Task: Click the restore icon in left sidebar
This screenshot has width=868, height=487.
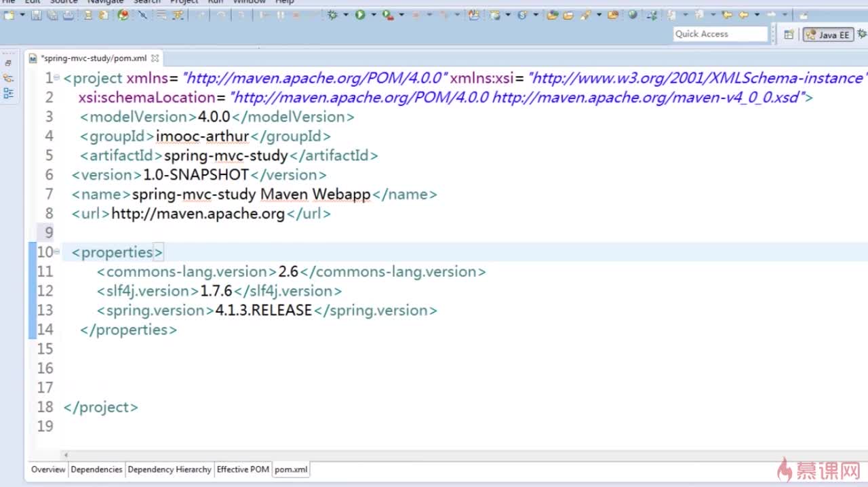Action: [x=8, y=63]
